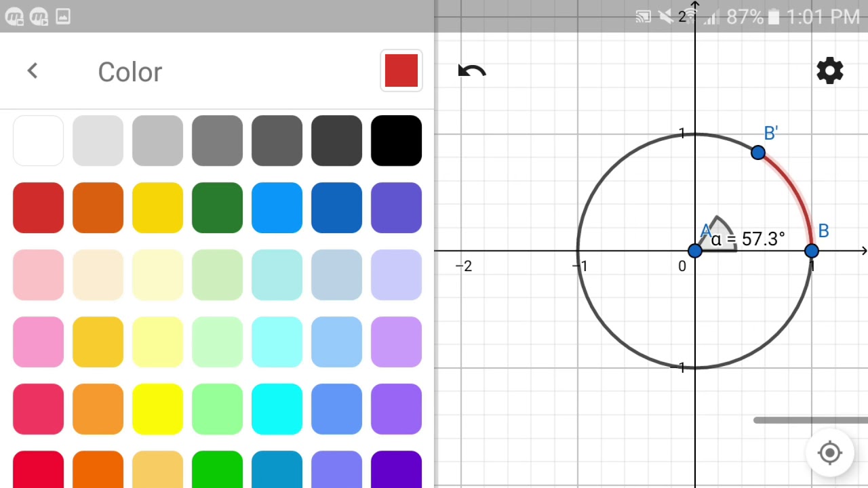
Task: Choose the light purple swatch ending the fourth row
Action: click(396, 342)
